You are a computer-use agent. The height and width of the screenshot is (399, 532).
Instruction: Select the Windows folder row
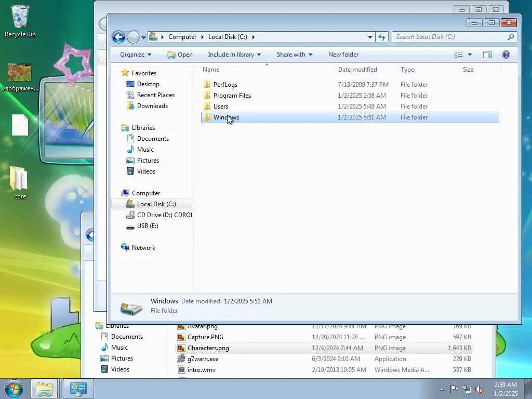[x=350, y=117]
